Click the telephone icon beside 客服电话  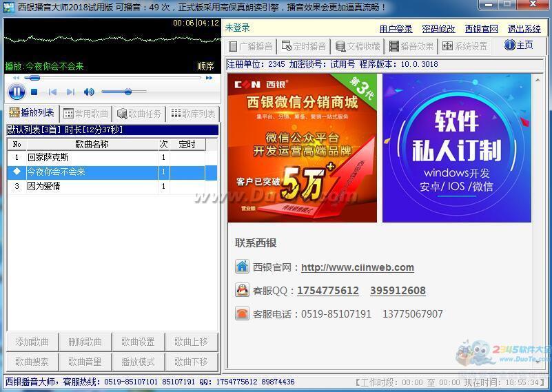[242, 313]
